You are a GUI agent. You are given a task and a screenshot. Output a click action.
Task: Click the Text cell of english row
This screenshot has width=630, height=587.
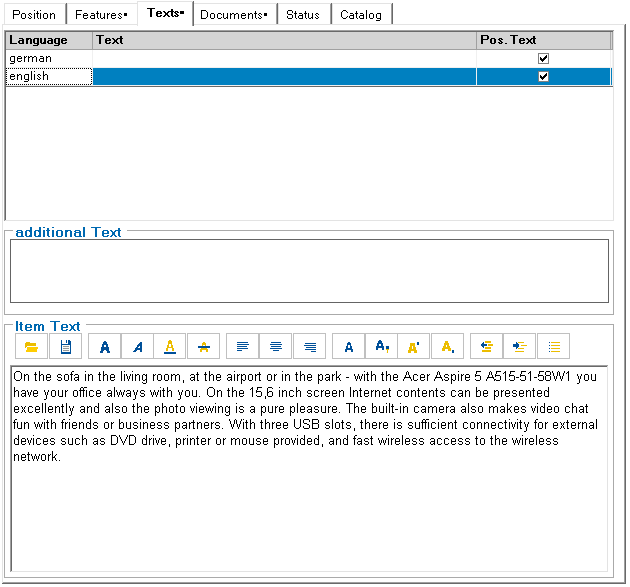pyautogui.click(x=284, y=76)
